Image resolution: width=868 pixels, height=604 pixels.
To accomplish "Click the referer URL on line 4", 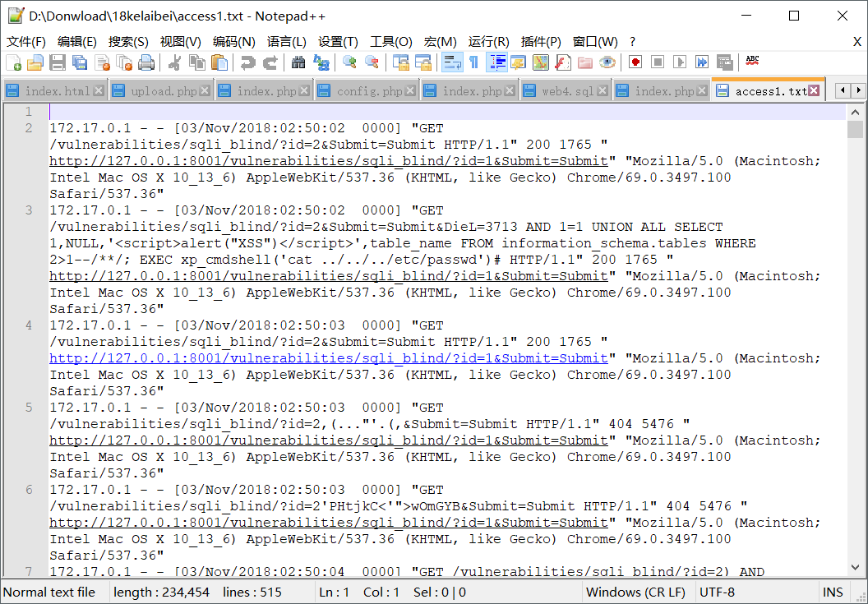I will [329, 358].
